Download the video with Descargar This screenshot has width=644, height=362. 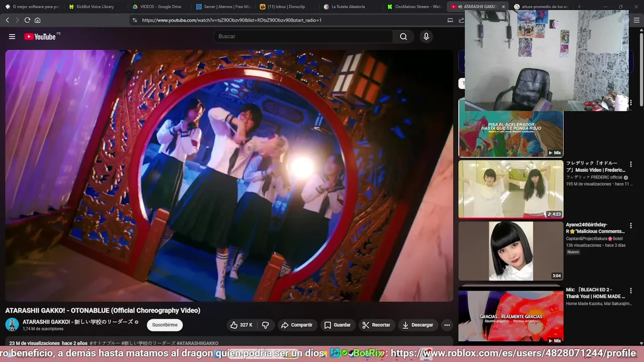418,325
